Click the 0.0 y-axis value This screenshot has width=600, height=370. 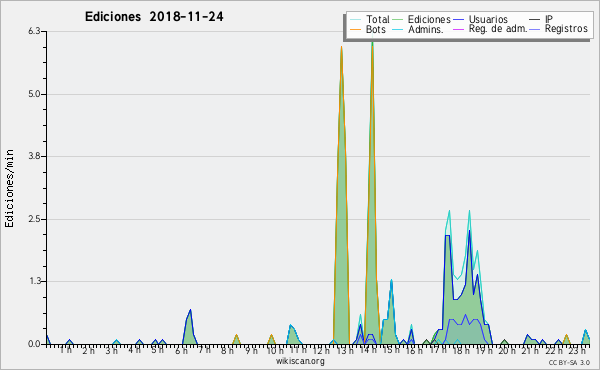coord(34,344)
